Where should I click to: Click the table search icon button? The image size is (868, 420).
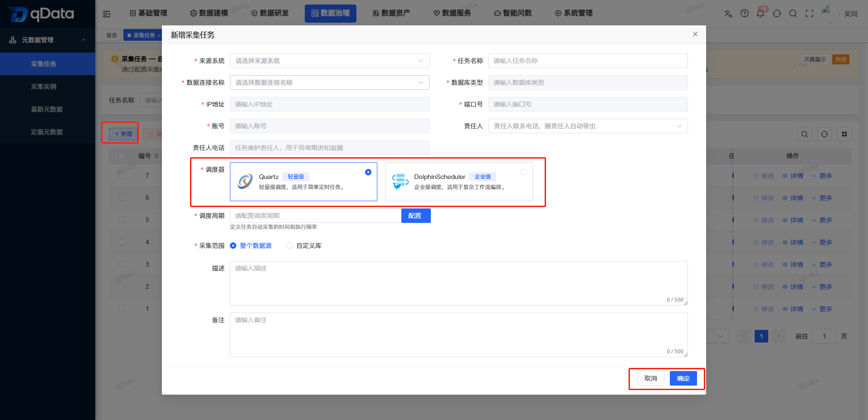[x=805, y=134]
